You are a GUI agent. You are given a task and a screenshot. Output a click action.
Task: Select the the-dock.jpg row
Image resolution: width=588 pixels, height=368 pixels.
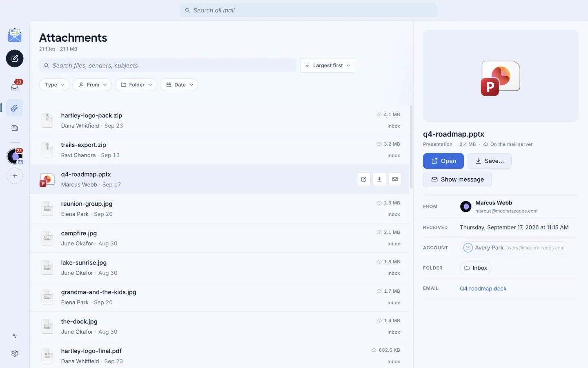tap(220, 327)
